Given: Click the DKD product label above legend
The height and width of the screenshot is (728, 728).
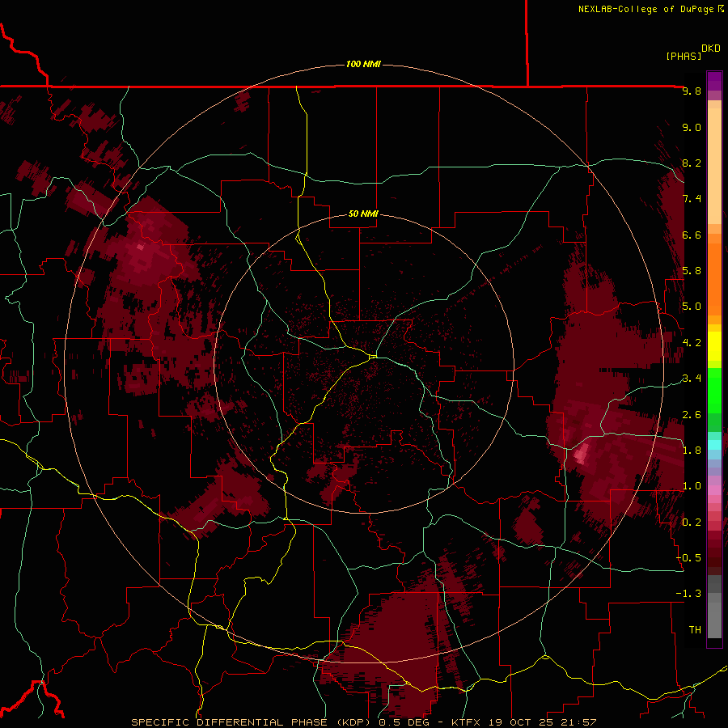Looking at the screenshot, I should point(711,49).
